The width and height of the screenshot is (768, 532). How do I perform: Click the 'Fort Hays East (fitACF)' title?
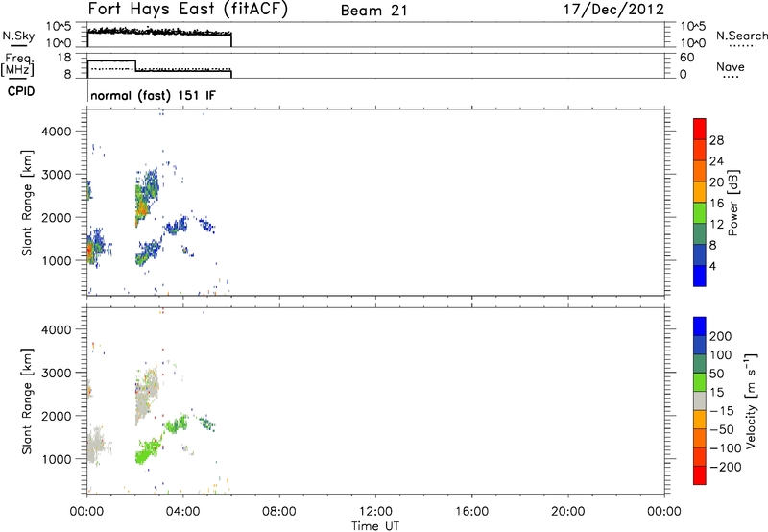pos(187,10)
